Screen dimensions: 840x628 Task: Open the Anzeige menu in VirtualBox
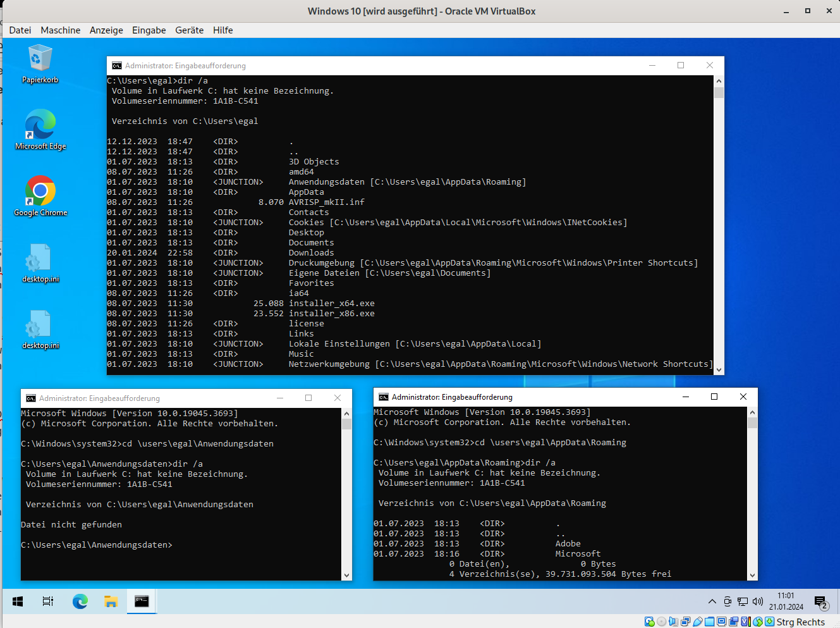[x=106, y=30]
